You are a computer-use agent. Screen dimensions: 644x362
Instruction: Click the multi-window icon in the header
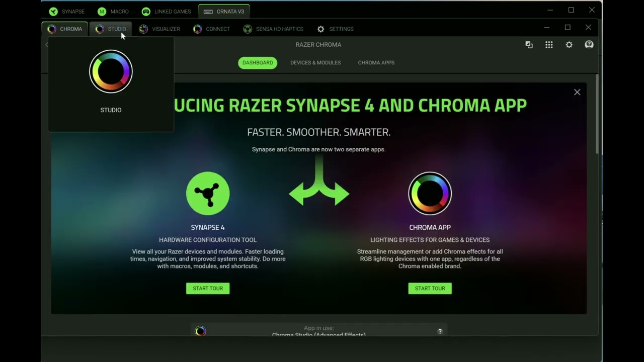point(529,45)
